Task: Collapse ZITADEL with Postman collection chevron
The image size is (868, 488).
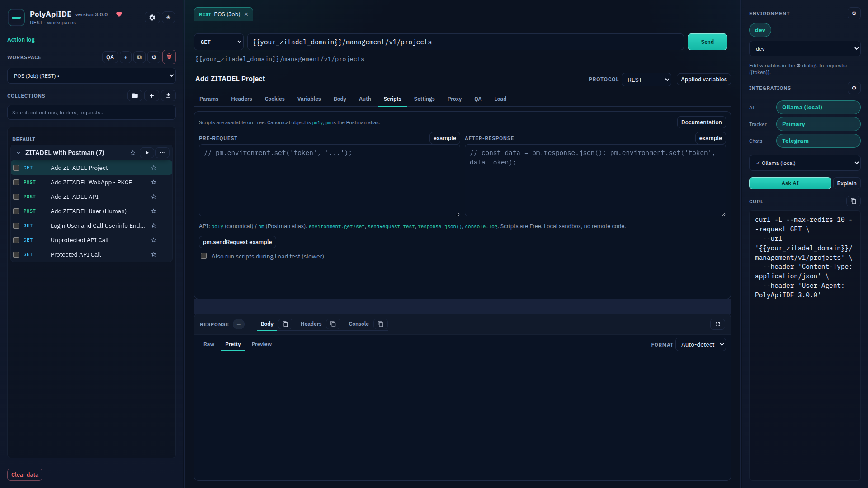Action: pos(19,153)
